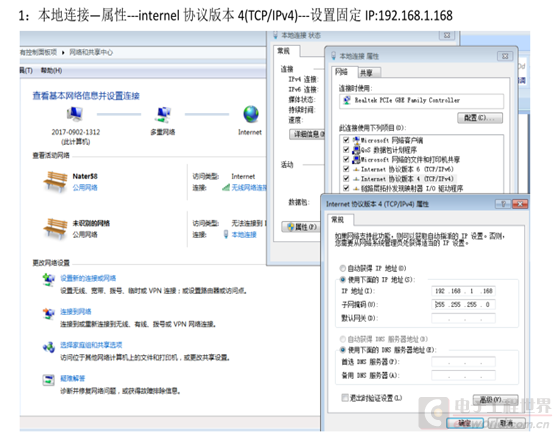Click the default gateway input field
Screen dimensions: 558x436
[463, 318]
